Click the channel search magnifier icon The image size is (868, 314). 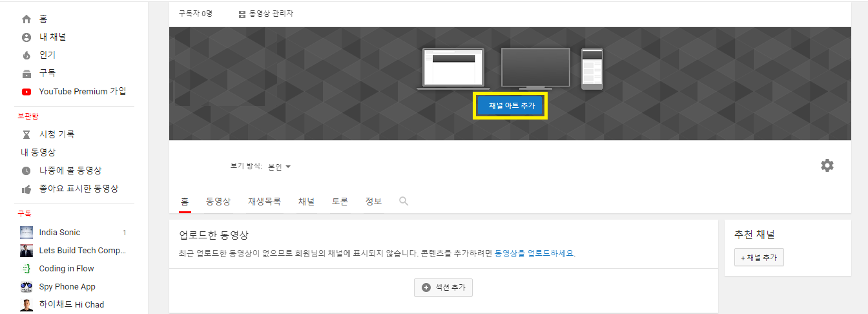pyautogui.click(x=404, y=202)
